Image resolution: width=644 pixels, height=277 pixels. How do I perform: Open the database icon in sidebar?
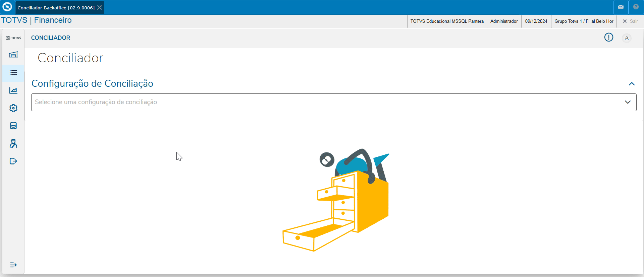[x=13, y=126]
